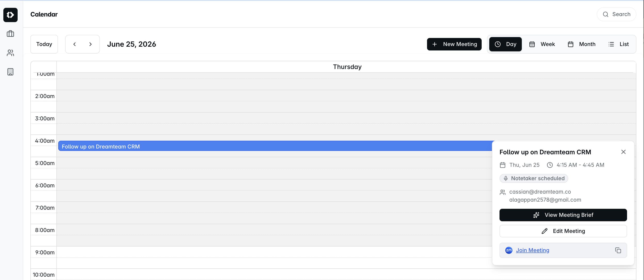Click cassian@dreamteam.co attendee
This screenshot has width=644, height=280.
540,192
